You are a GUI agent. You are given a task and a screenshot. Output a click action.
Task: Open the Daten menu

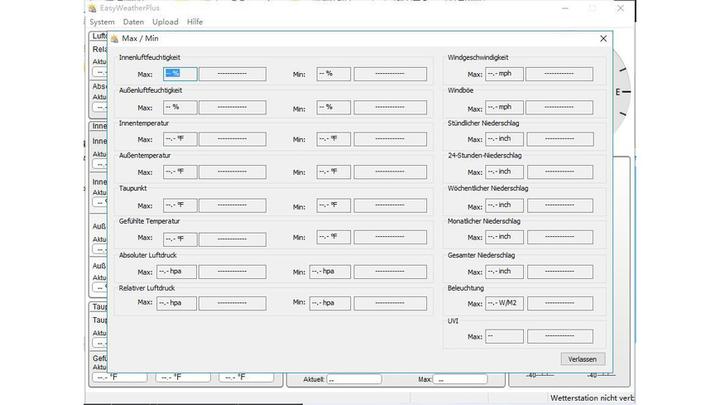(133, 21)
